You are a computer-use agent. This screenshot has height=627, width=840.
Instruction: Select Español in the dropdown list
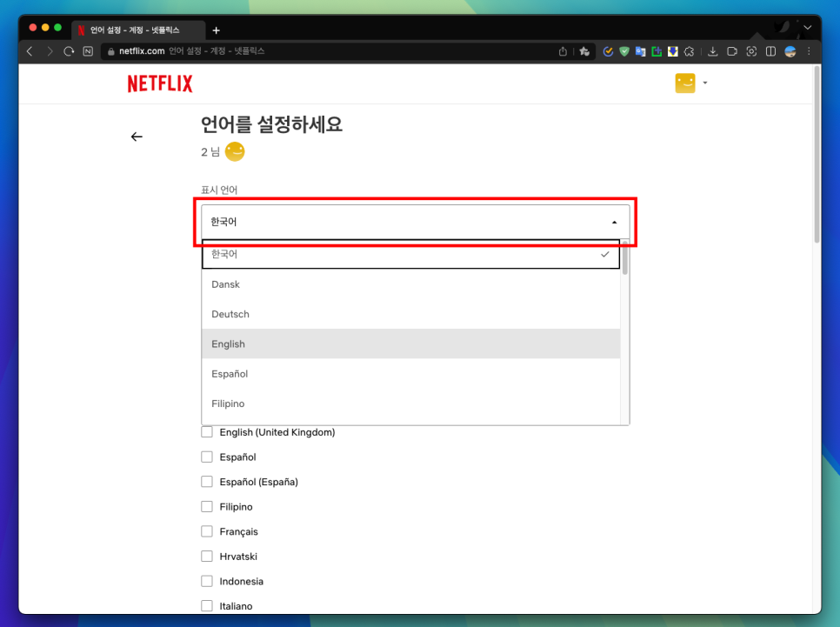point(411,374)
